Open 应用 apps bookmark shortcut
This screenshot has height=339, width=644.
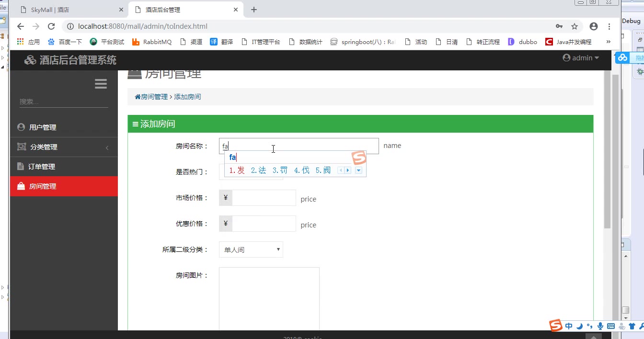click(28, 42)
